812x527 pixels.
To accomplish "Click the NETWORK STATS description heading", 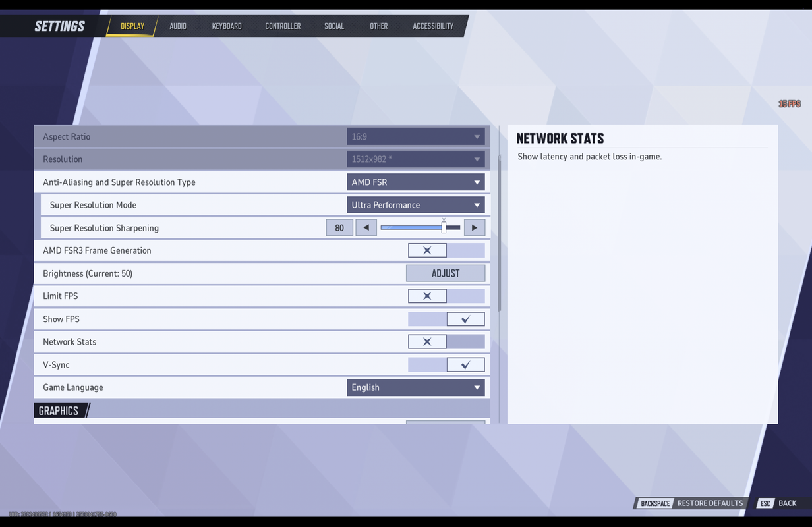I will click(x=560, y=138).
